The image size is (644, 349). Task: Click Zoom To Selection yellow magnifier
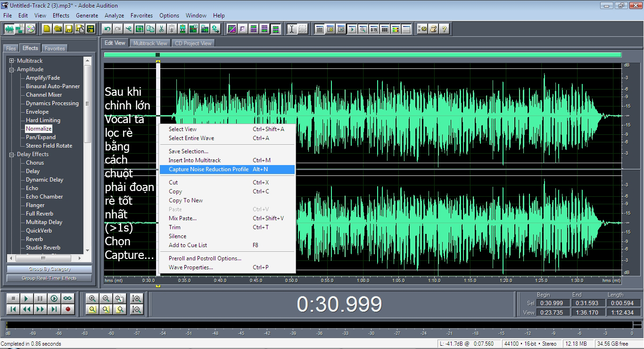(x=92, y=309)
